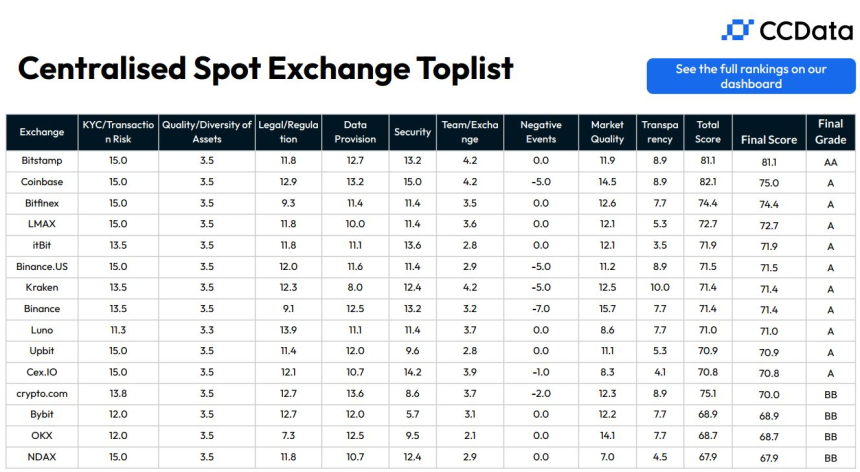Click the Market Quality column header

click(x=607, y=132)
